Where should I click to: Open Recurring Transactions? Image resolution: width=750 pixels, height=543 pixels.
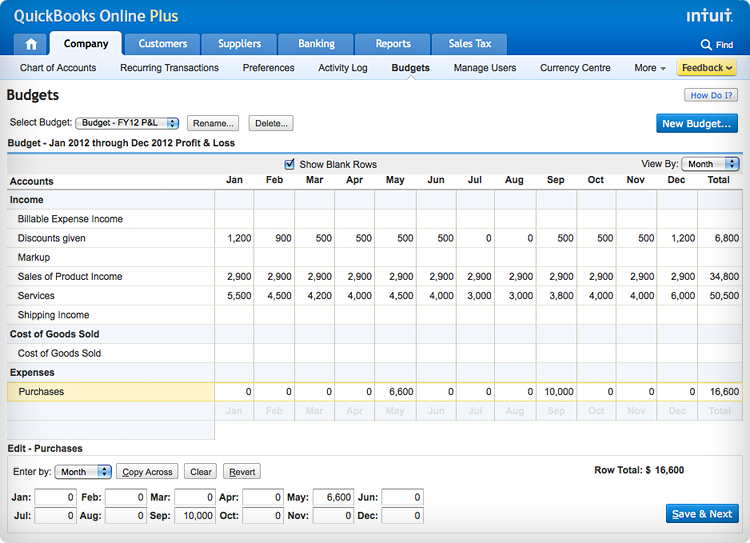click(169, 68)
